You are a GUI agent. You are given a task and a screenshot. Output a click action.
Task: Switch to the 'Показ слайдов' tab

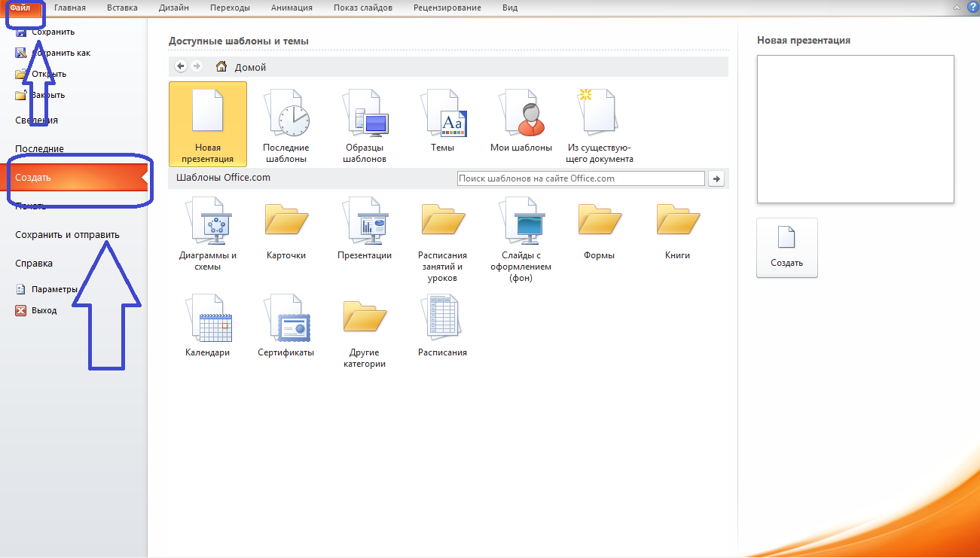click(365, 8)
